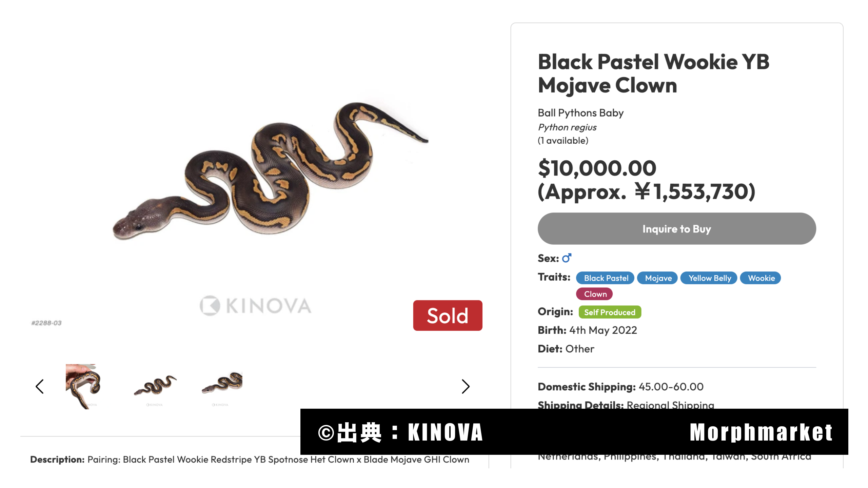Open the second snake thumbnail
This screenshot has height=488, width=868.
click(155, 386)
